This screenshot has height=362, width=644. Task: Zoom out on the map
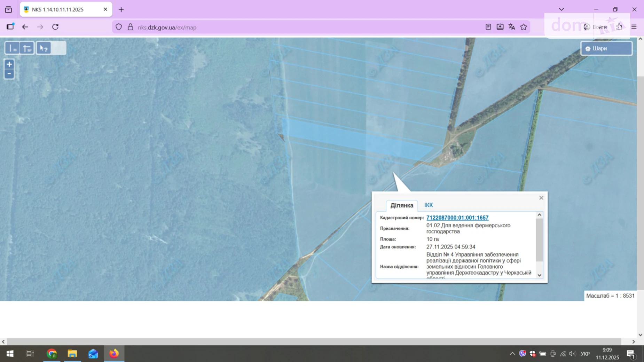[x=9, y=74]
